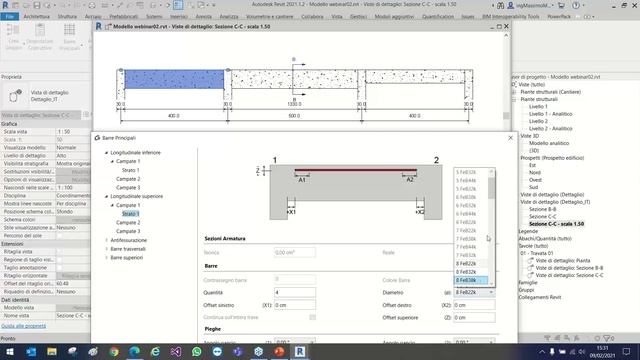The height and width of the screenshot is (360, 640).
Task: Click the user account icon
Action: pos(511,5)
